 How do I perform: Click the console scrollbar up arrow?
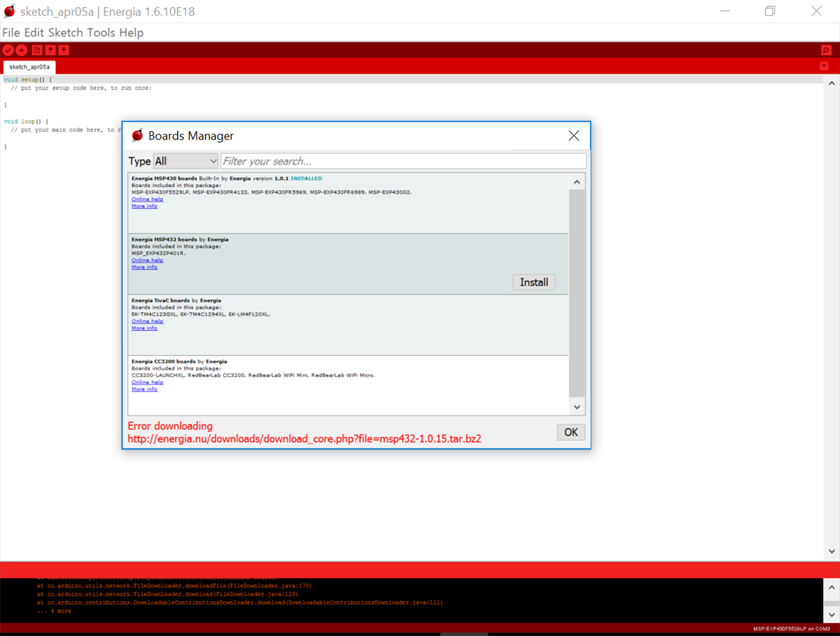tap(831, 587)
